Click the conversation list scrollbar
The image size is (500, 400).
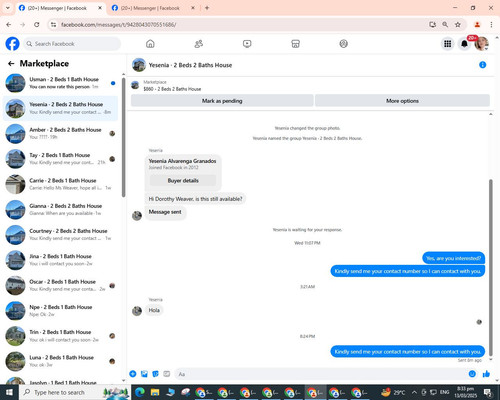(123, 137)
